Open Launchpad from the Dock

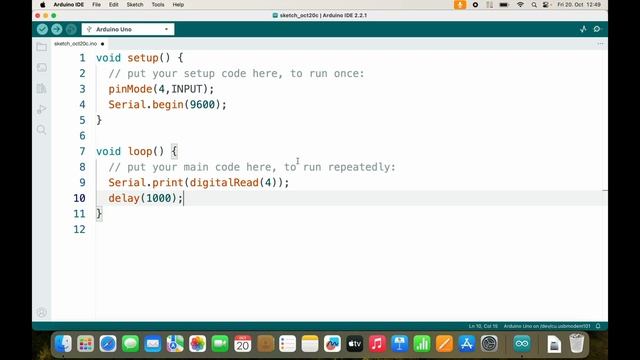(86, 344)
